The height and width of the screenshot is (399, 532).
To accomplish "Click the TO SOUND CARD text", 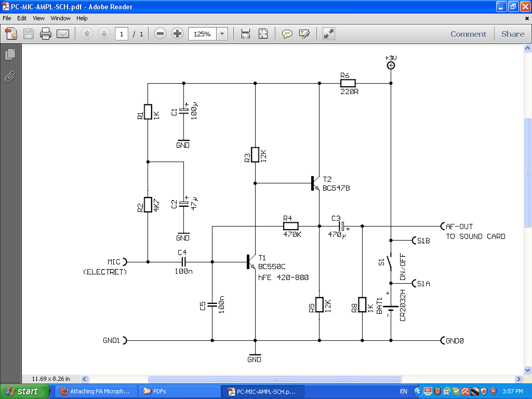I will (475, 236).
